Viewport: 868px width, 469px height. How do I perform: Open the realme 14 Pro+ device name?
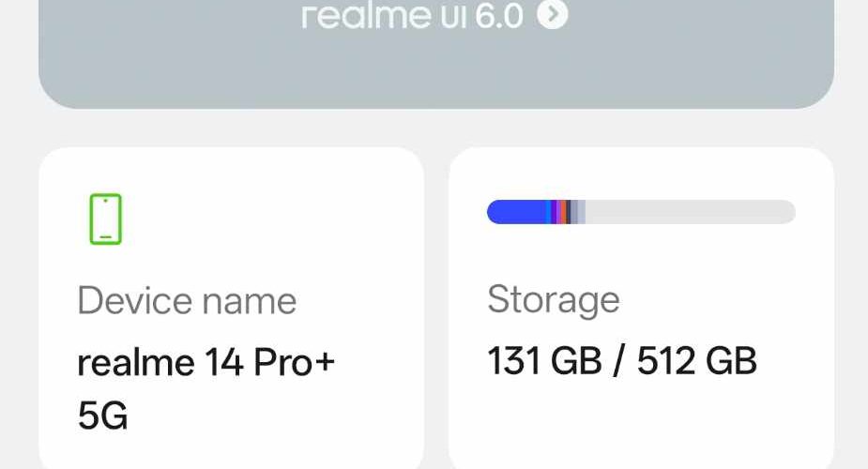(x=206, y=362)
